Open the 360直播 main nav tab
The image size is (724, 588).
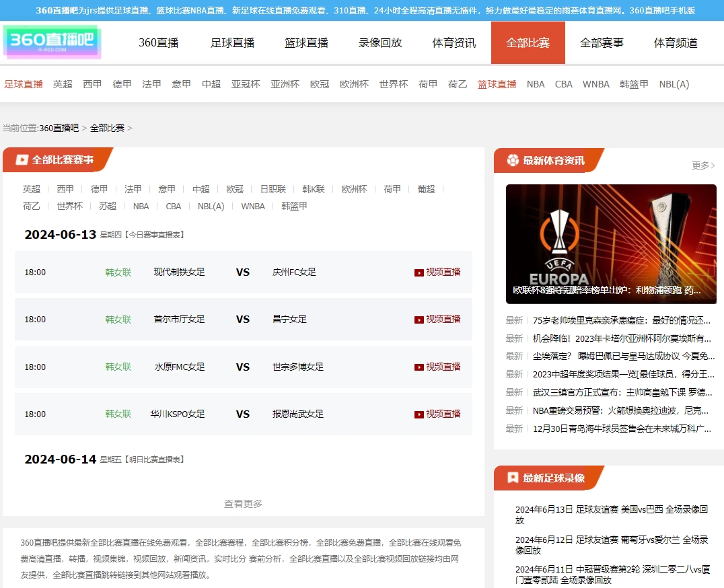point(158,43)
